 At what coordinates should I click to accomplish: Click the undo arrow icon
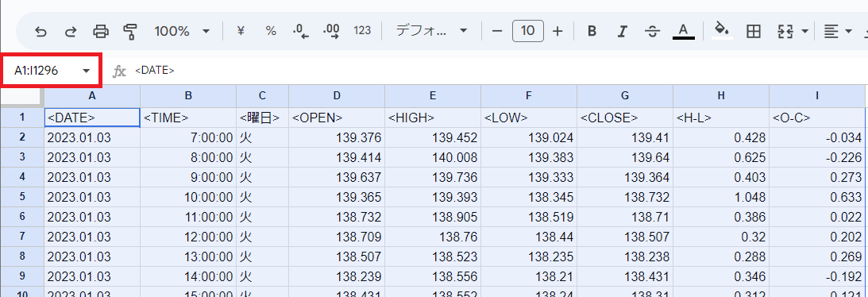tap(41, 32)
